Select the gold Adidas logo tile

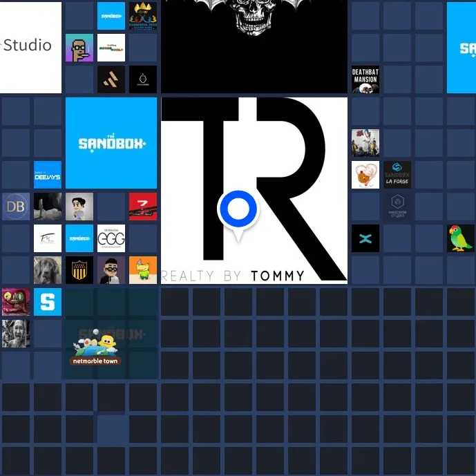tap(111, 79)
